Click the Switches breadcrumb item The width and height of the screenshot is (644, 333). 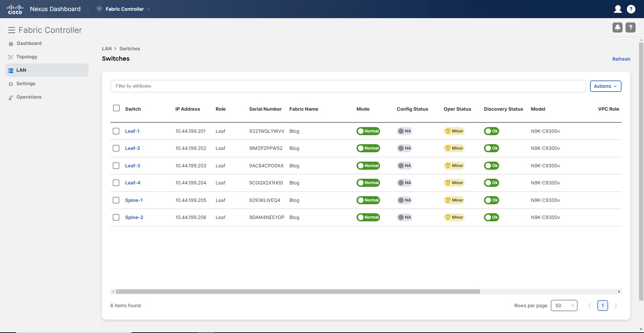[x=130, y=49]
